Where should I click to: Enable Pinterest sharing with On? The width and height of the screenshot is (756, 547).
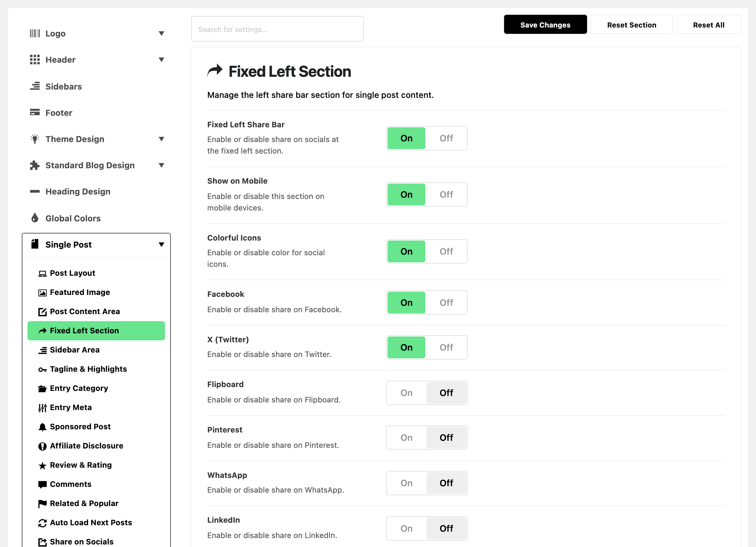406,437
